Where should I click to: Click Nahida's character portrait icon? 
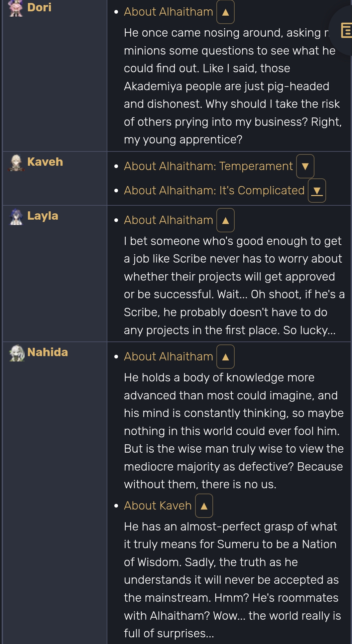point(16,353)
